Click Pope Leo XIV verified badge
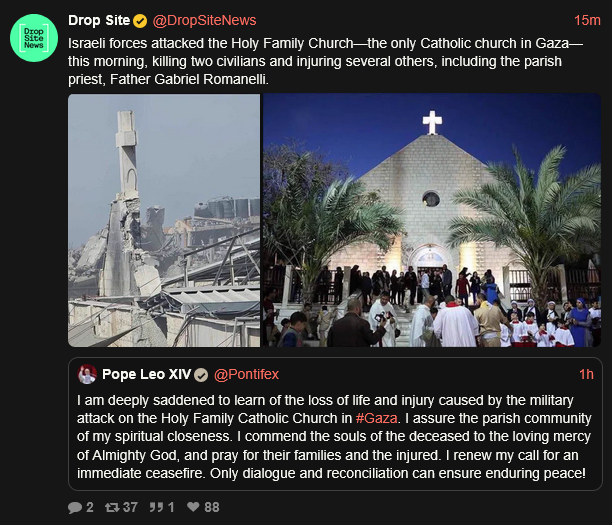612x525 pixels. pyautogui.click(x=201, y=375)
